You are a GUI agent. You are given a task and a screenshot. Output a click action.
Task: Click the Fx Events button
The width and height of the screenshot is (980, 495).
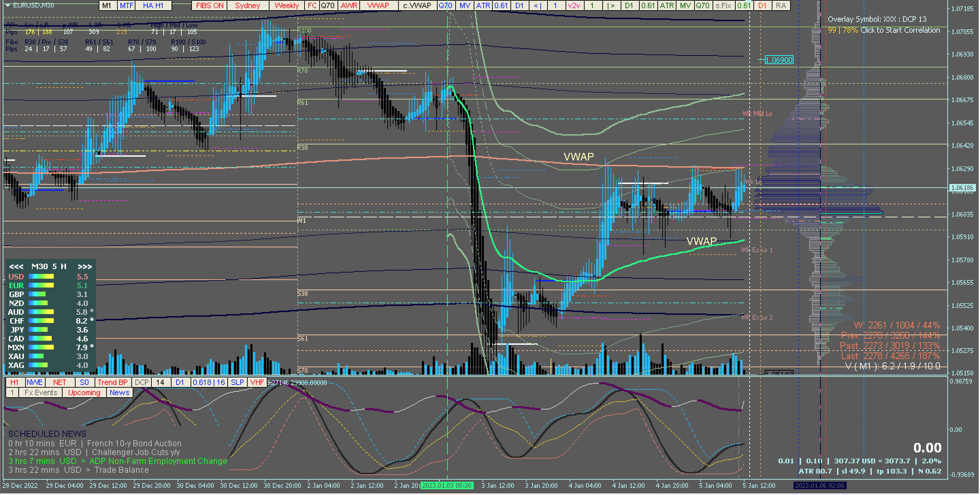(41, 392)
